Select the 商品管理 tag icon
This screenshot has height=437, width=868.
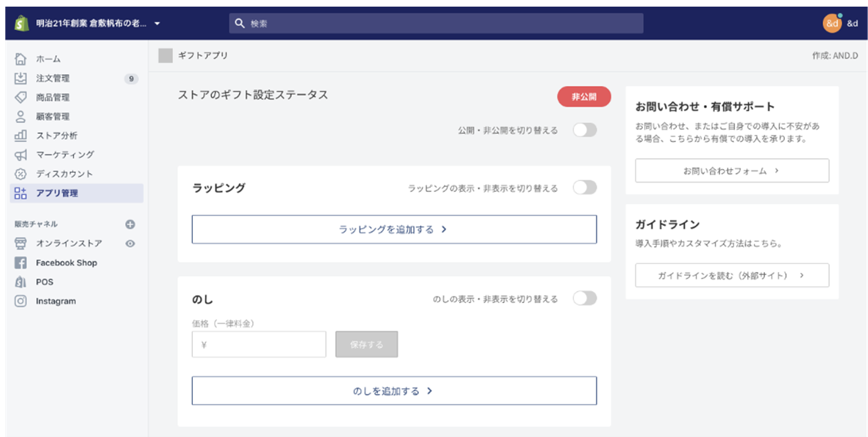(21, 98)
